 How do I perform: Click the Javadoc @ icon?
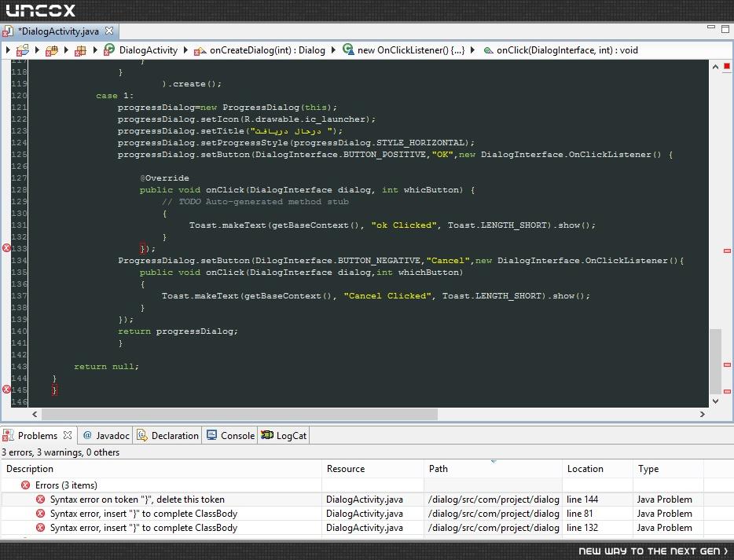coord(87,435)
